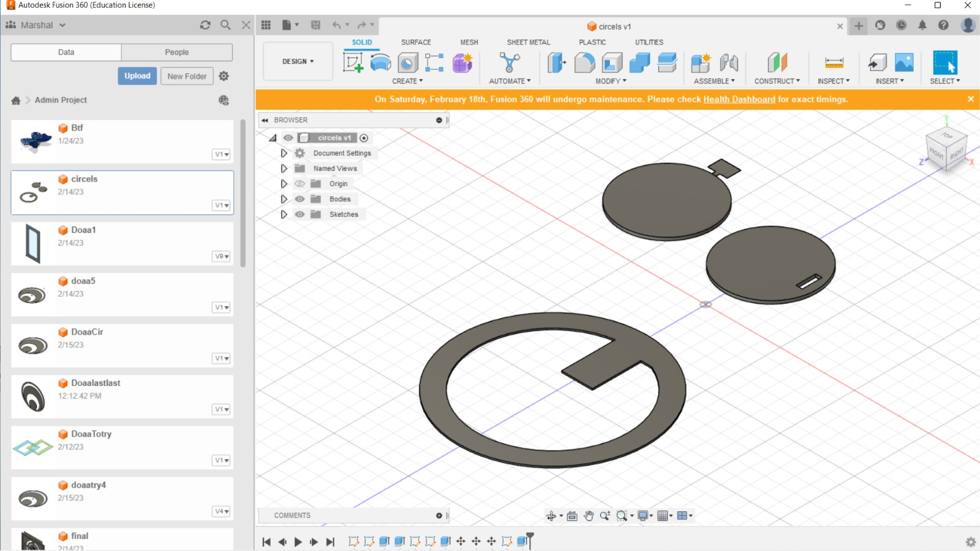Show the hidden Origin folder

[x=300, y=184]
